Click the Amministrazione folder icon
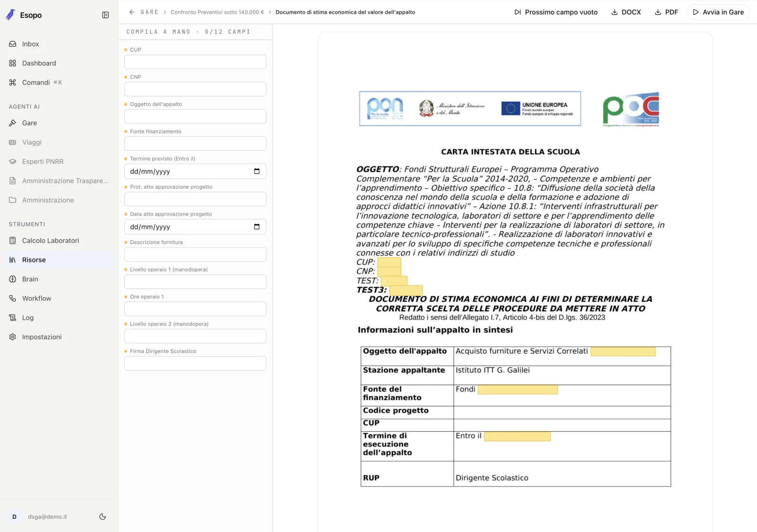757x532 pixels. (x=13, y=200)
